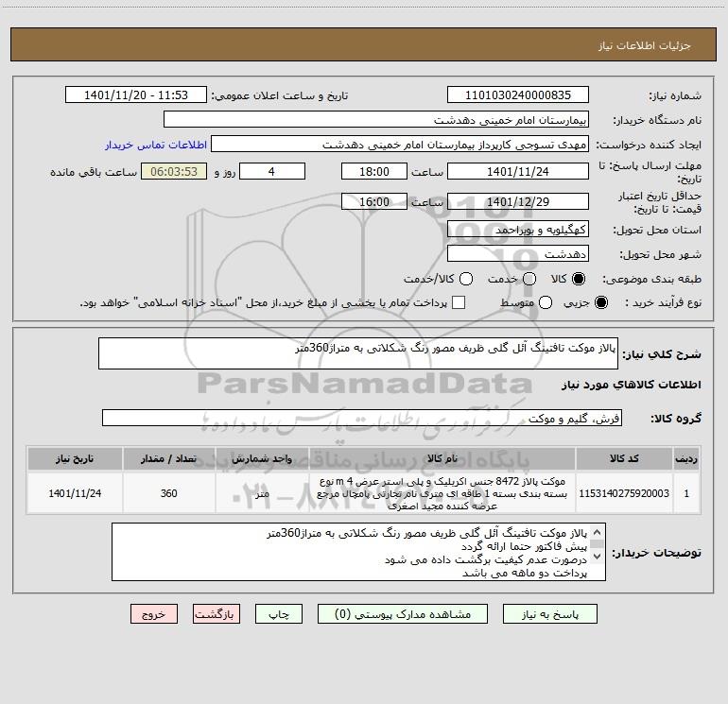Click the remaining time field 06:03:53
728x704 pixels.
(x=174, y=171)
